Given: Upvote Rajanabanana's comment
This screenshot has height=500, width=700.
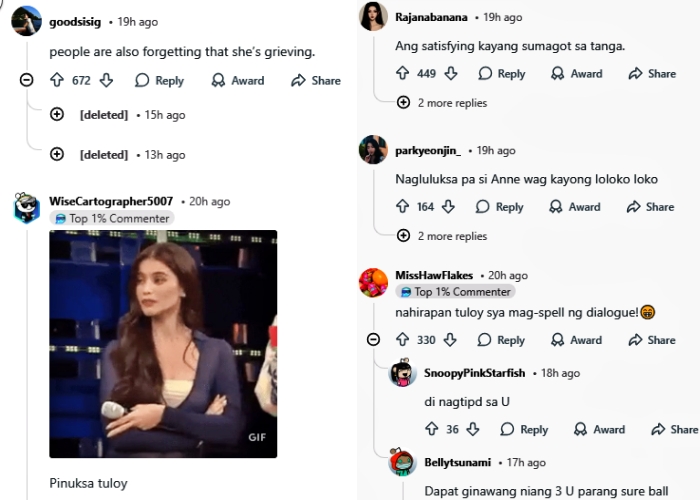Looking at the screenshot, I should click(403, 73).
